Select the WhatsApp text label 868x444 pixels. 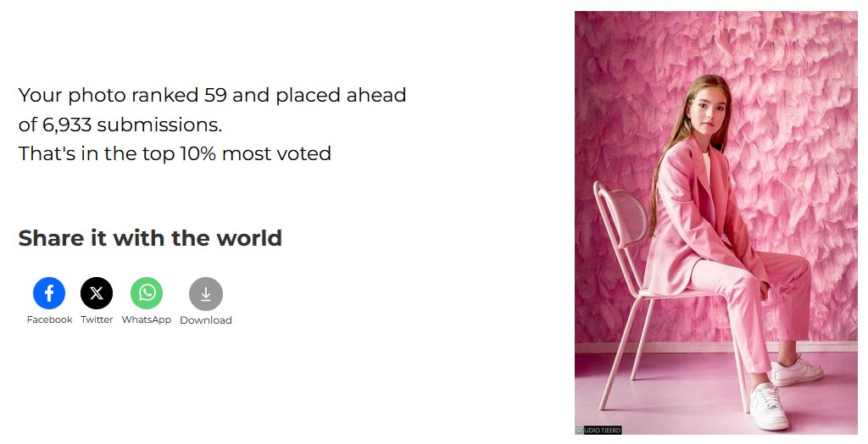pyautogui.click(x=146, y=319)
